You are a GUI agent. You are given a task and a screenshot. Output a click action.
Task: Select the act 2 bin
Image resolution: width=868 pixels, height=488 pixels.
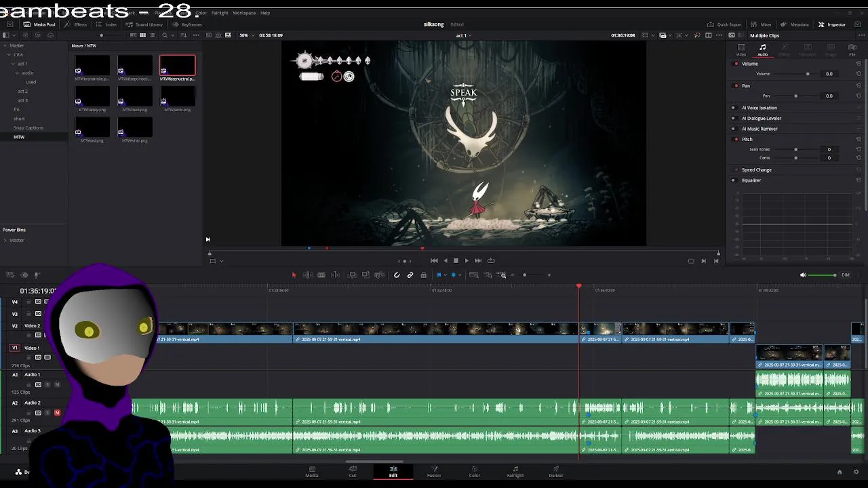[22, 91]
